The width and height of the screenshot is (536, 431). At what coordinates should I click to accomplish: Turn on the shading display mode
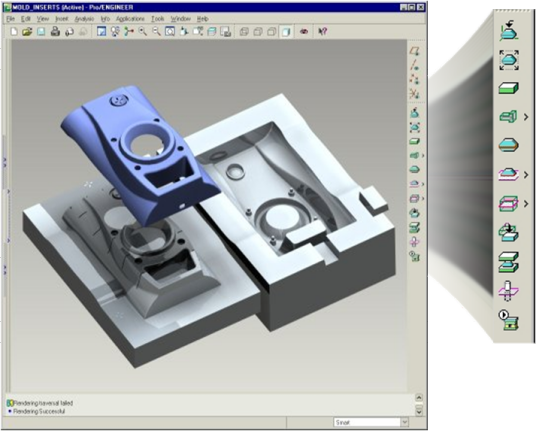286,32
